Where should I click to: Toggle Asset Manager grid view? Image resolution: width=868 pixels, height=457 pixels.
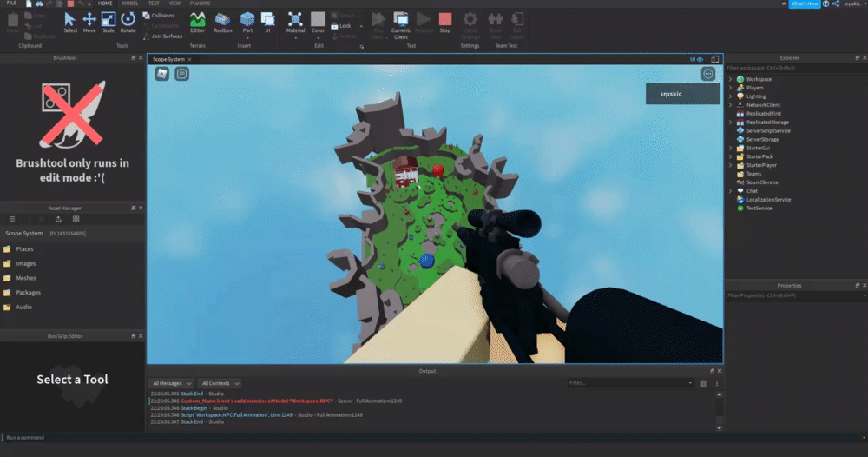point(76,219)
